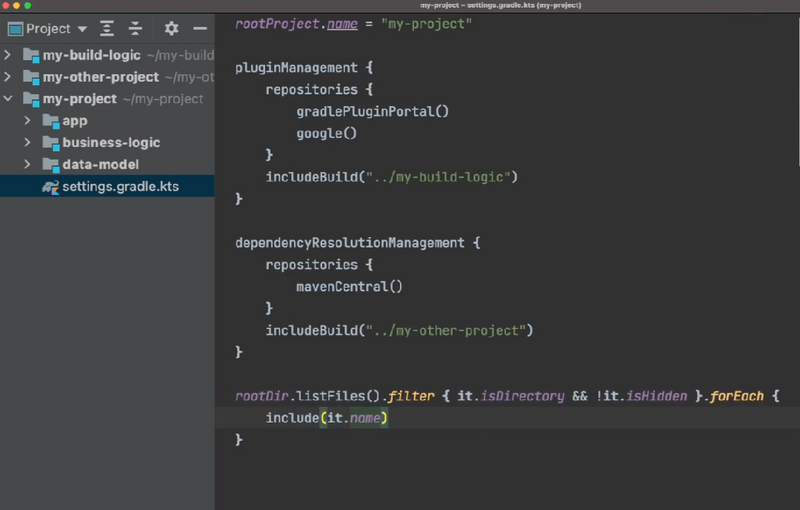Click dependencyResolutionManagement block header

tap(358, 243)
